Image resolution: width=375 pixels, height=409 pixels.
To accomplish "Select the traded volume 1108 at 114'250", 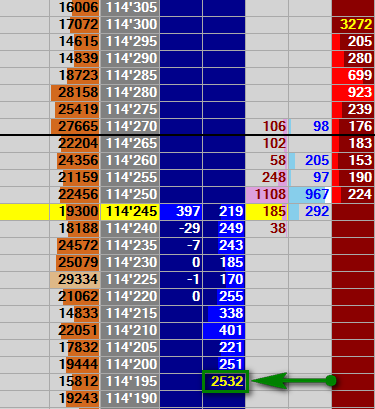I will click(267, 194).
